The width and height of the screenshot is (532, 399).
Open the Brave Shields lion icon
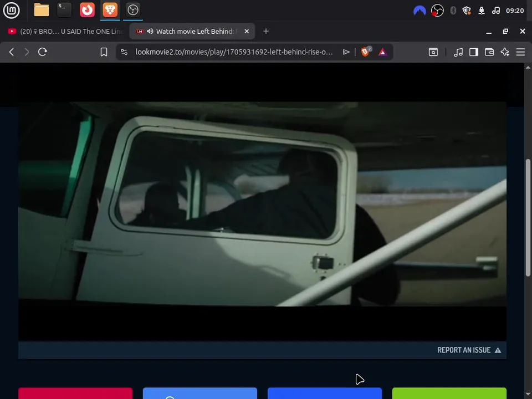coord(366,52)
